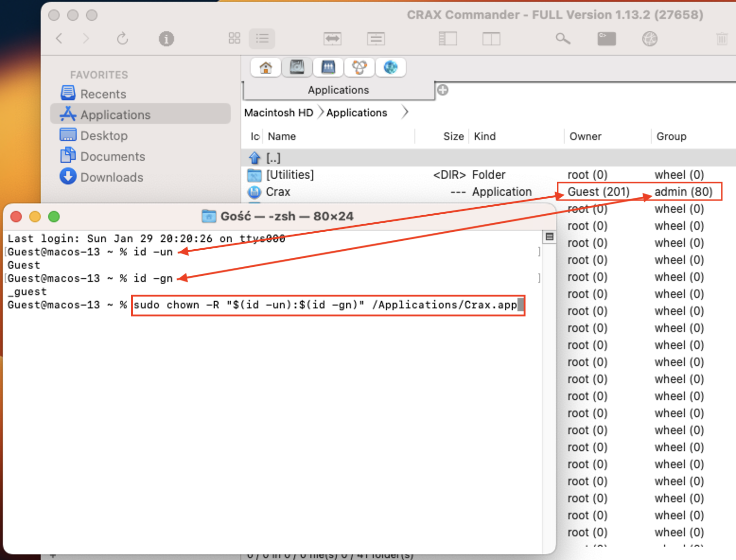The width and height of the screenshot is (736, 560).
Task: Select the Crax application row
Action: pos(278,192)
